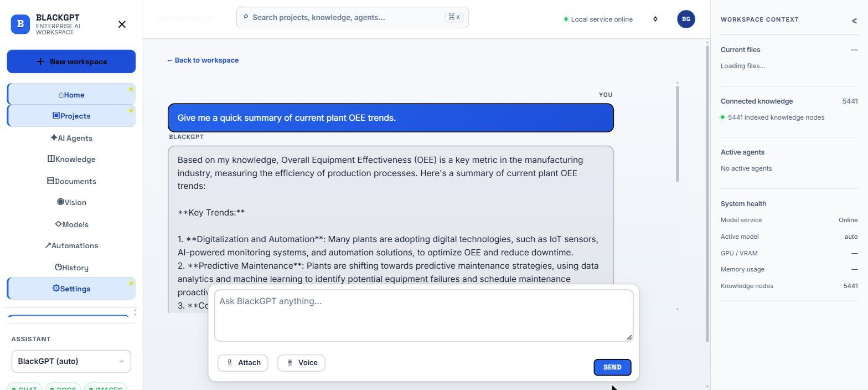Click the ⌘K shortcut badge
Viewport: 868px width, 390px height.
[x=454, y=17]
